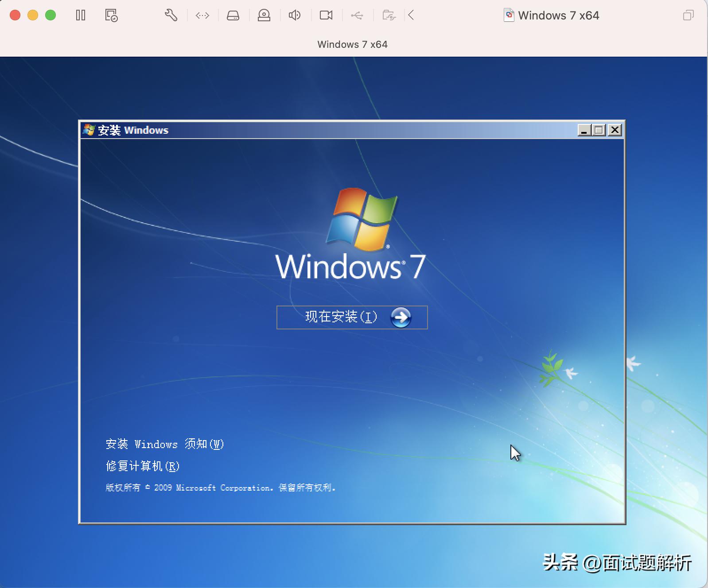Click 现在安装(I) install now button
The image size is (708, 588).
(352, 317)
